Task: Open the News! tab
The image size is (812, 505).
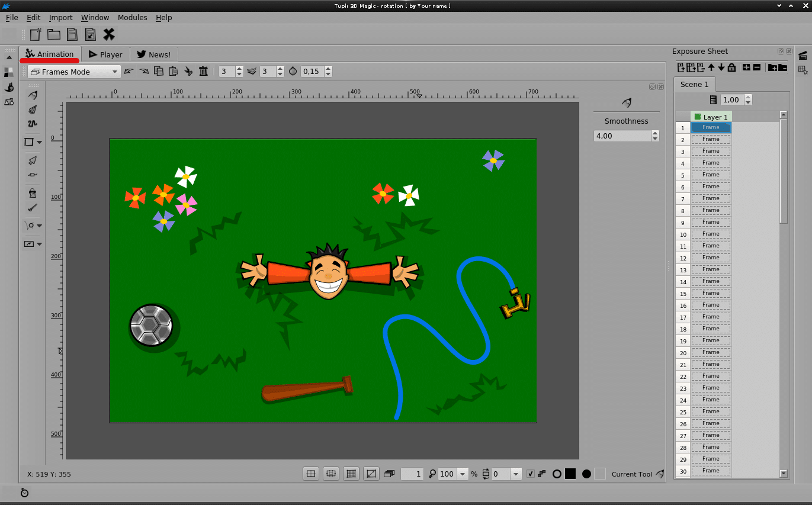Action: 153,54
